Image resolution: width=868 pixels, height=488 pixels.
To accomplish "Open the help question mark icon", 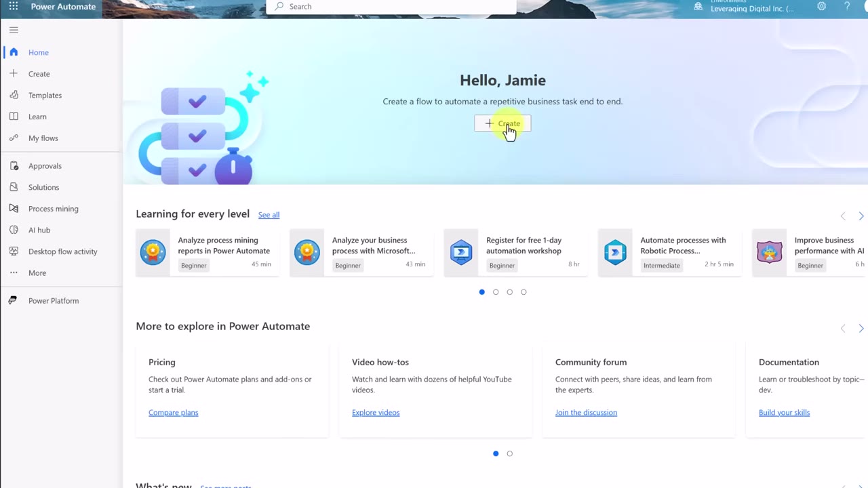I will [847, 6].
